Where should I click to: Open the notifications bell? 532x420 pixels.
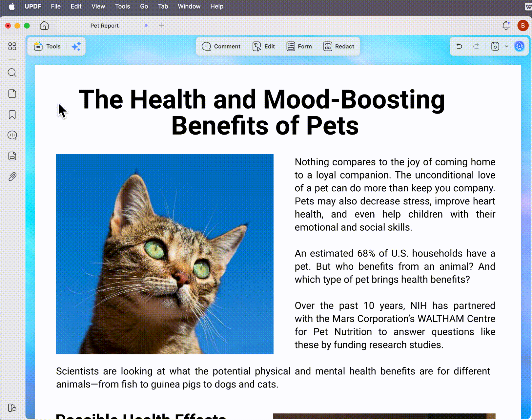(x=506, y=26)
